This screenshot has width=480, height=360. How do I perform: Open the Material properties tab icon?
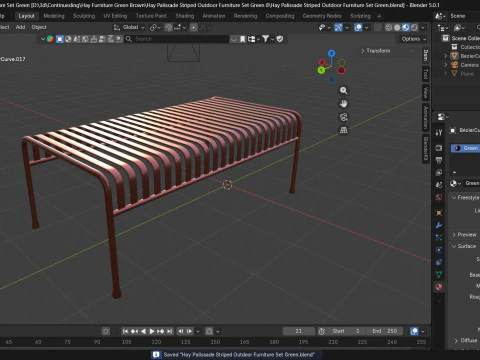point(439,287)
